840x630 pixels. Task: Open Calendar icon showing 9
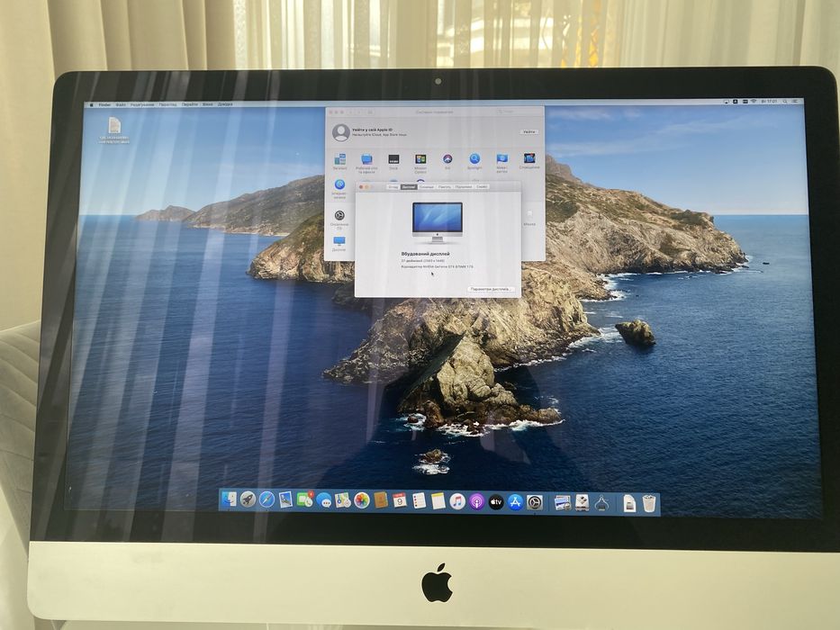tap(400, 501)
